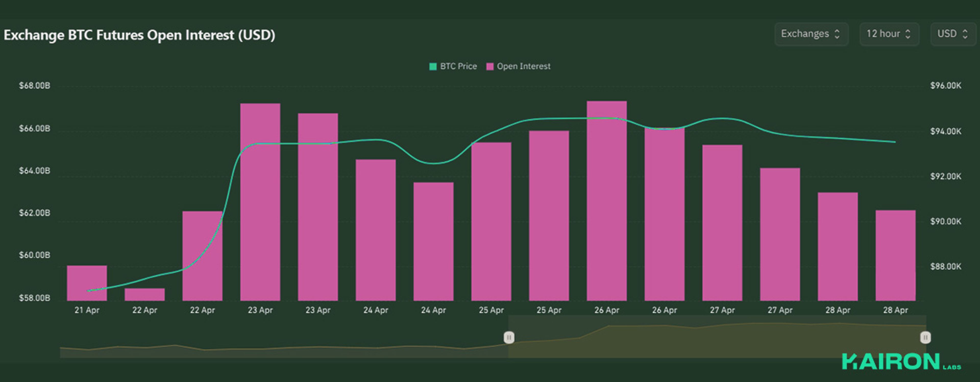
Task: Open the USD currency dropdown
Action: (953, 34)
